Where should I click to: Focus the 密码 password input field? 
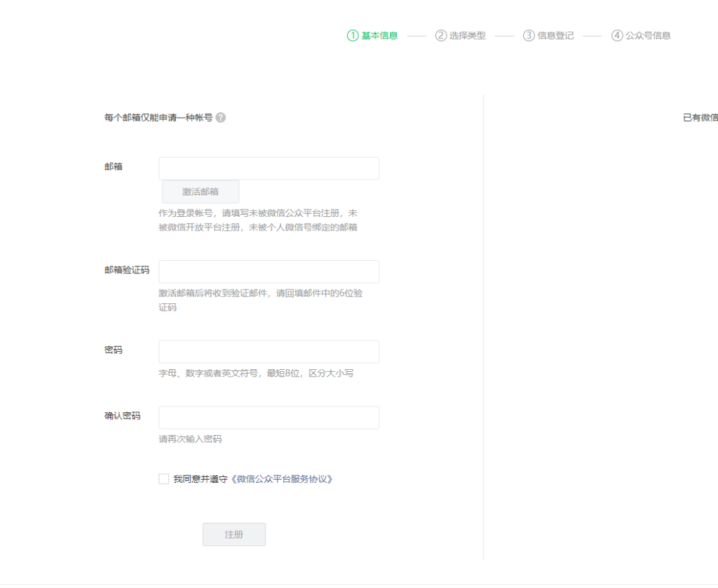tap(269, 352)
